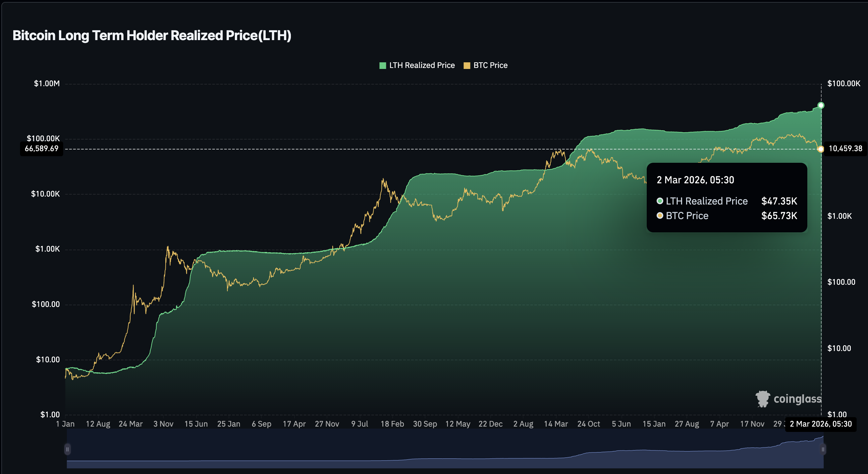Viewport: 868px width, 474px height.
Task: Click the green LTH data point marker
Action: (821, 105)
